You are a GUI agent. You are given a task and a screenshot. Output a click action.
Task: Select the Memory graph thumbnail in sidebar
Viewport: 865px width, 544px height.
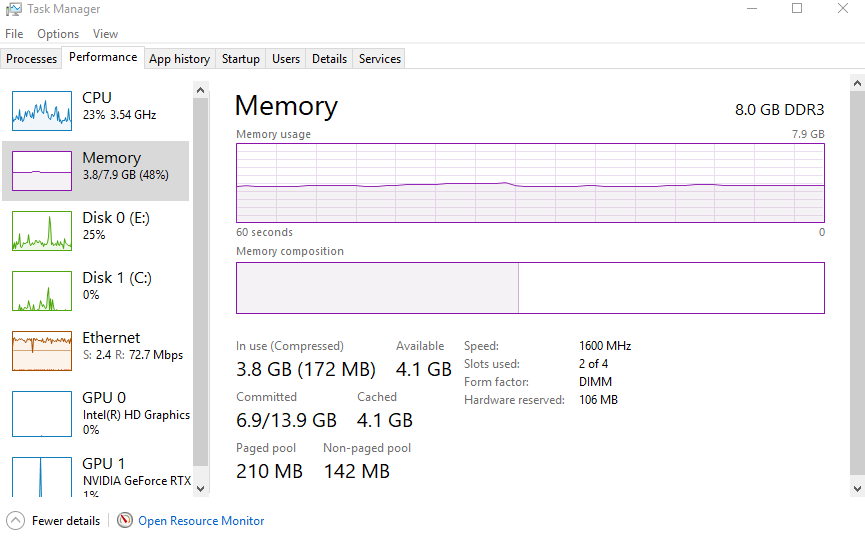(x=42, y=171)
